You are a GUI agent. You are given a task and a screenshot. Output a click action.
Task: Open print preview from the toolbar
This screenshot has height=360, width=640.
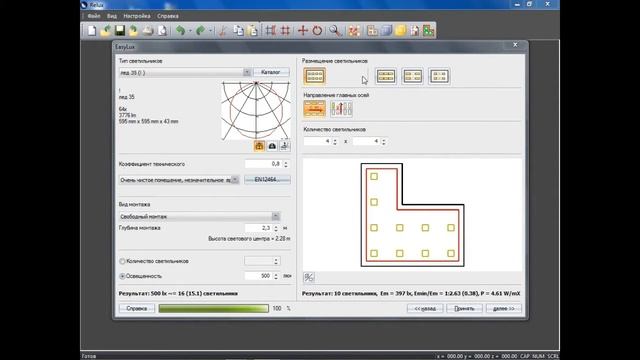click(162, 31)
